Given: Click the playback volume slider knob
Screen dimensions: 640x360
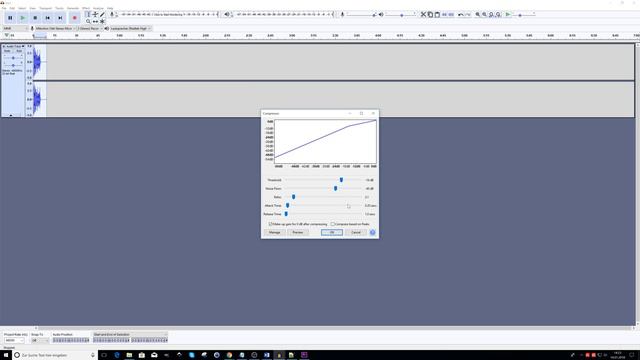Looking at the screenshot, I should click(402, 15).
